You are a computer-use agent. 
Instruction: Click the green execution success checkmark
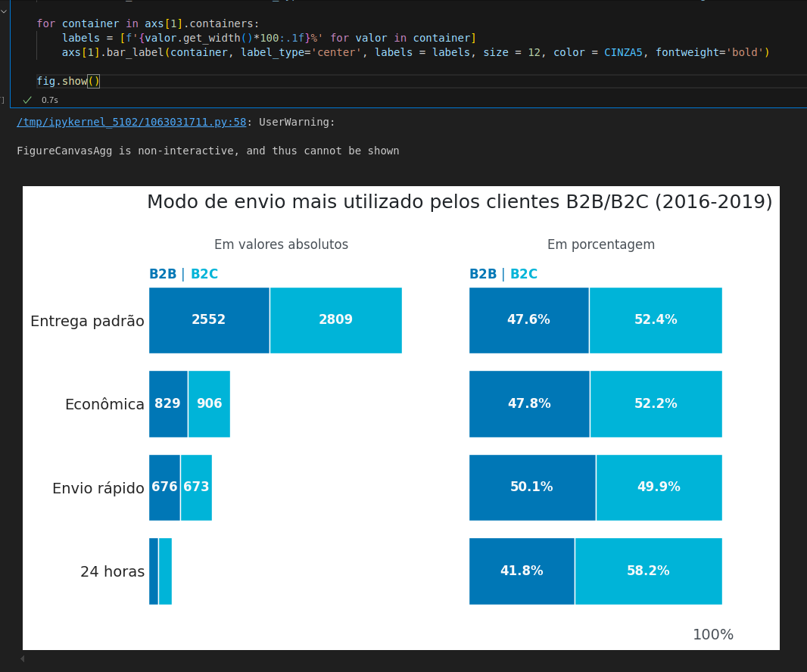click(x=27, y=100)
